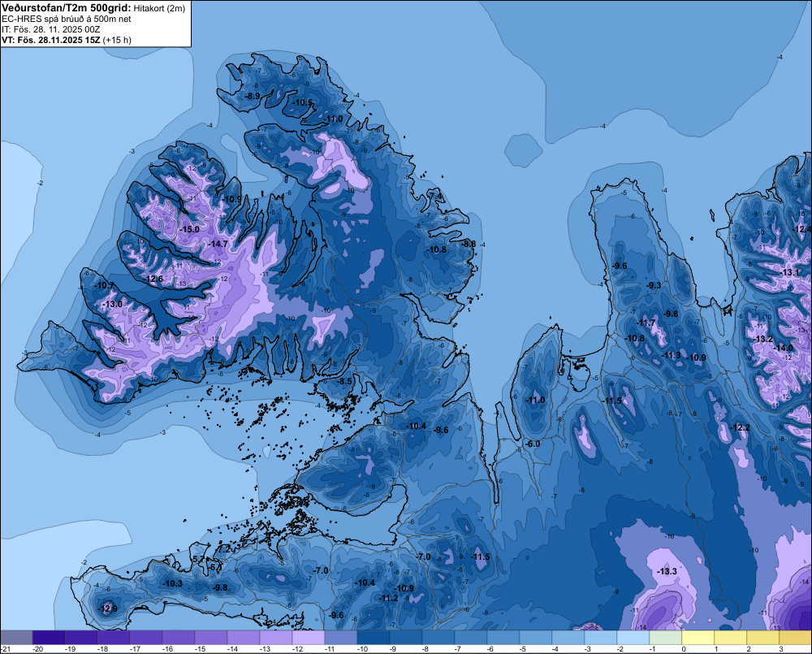Click the -8.5 temperature value on the map
The width and height of the screenshot is (812, 654).
point(344,381)
